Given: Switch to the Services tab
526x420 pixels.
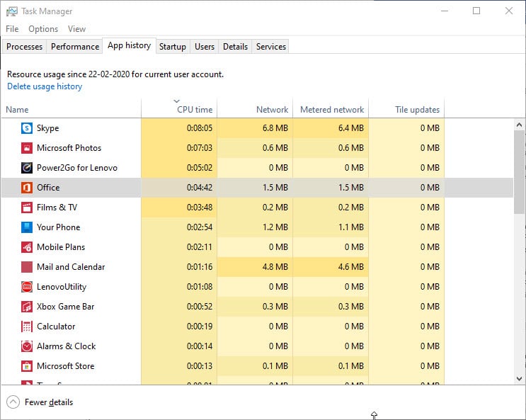Looking at the screenshot, I should (271, 47).
